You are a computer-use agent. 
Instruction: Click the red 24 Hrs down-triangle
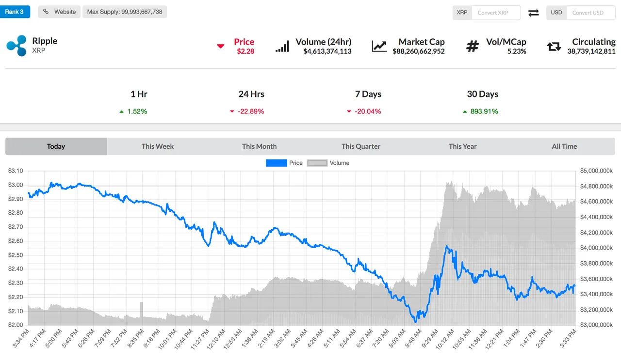[232, 111]
